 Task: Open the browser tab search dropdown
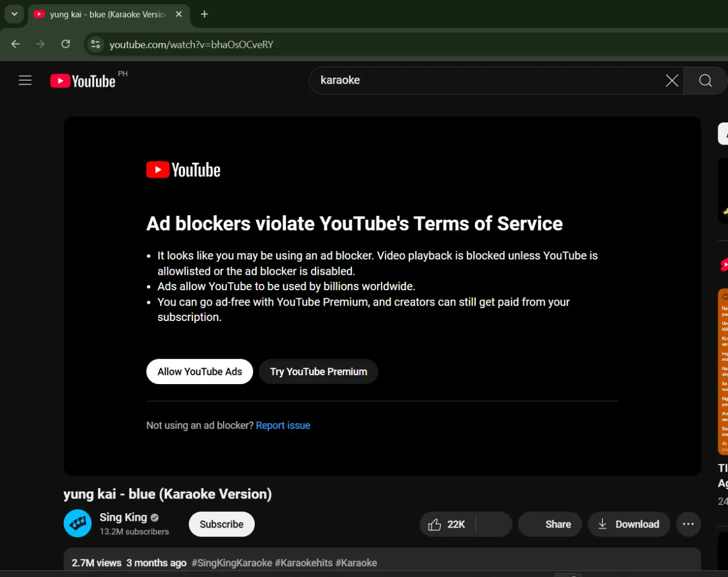[14, 14]
